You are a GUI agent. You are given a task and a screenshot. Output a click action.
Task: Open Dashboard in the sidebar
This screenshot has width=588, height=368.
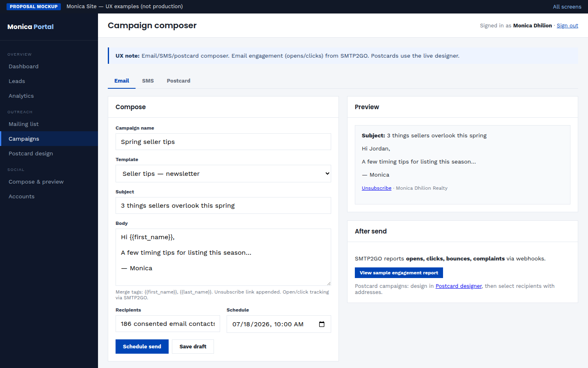tap(49, 66)
